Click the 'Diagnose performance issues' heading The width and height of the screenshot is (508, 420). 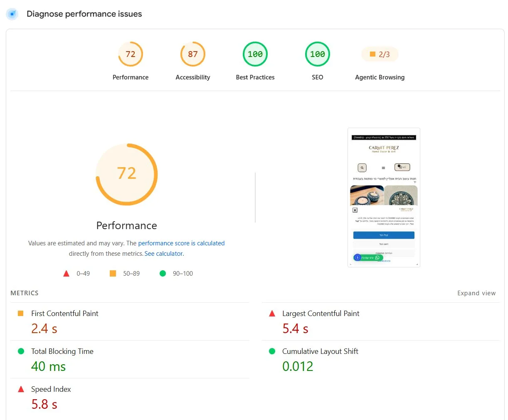tap(84, 14)
